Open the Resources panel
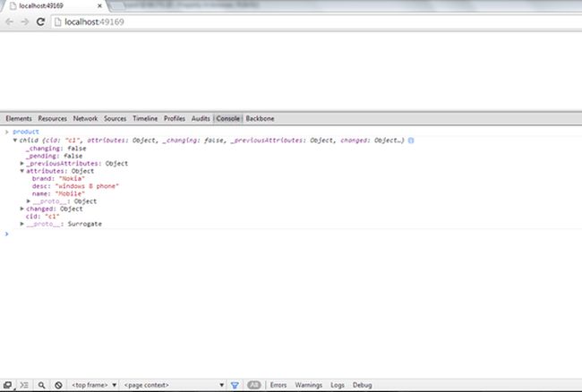 pos(52,119)
